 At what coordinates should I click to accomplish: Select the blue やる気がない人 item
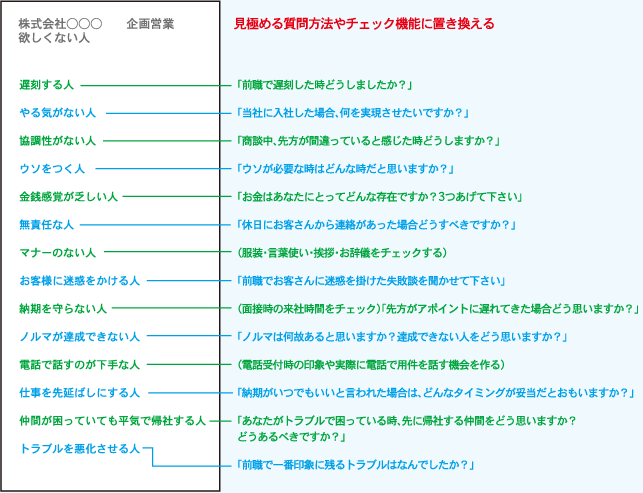57,113
